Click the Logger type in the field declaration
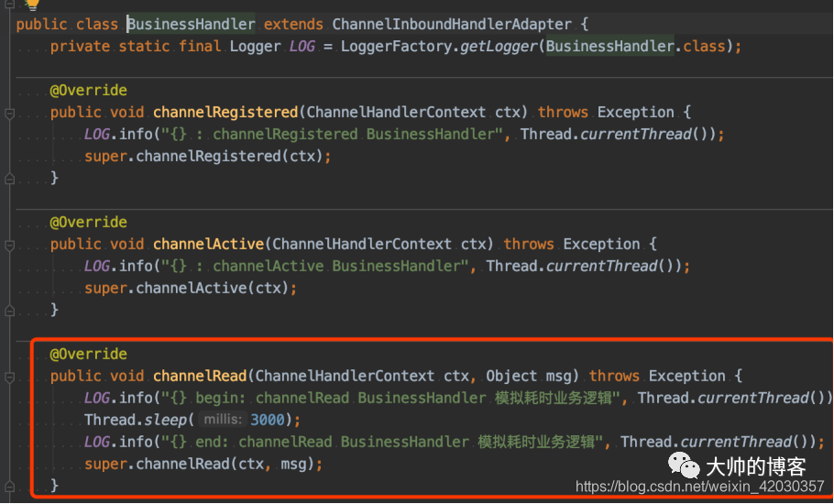The width and height of the screenshot is (834, 504). [x=256, y=46]
